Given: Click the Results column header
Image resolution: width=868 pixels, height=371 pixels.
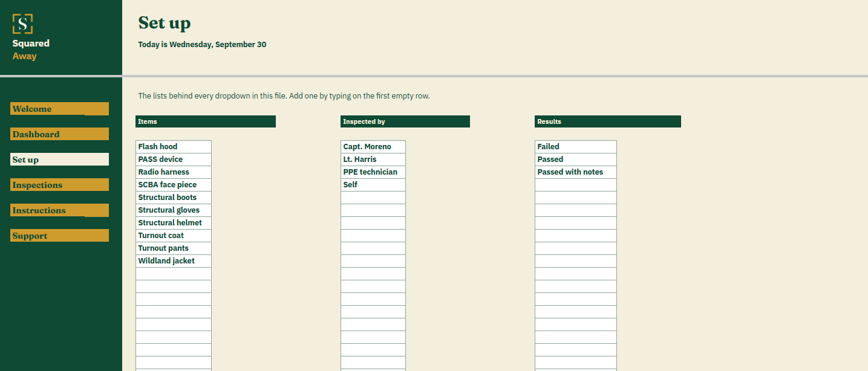Looking at the screenshot, I should 608,121.
